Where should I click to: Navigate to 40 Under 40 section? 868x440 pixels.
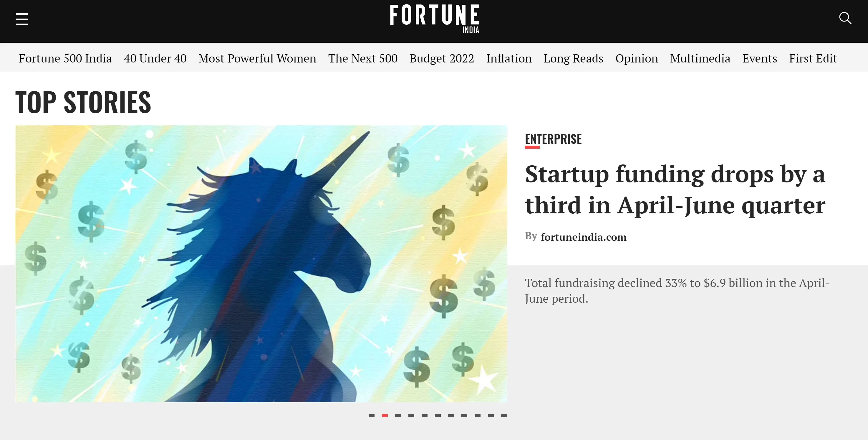(x=155, y=58)
